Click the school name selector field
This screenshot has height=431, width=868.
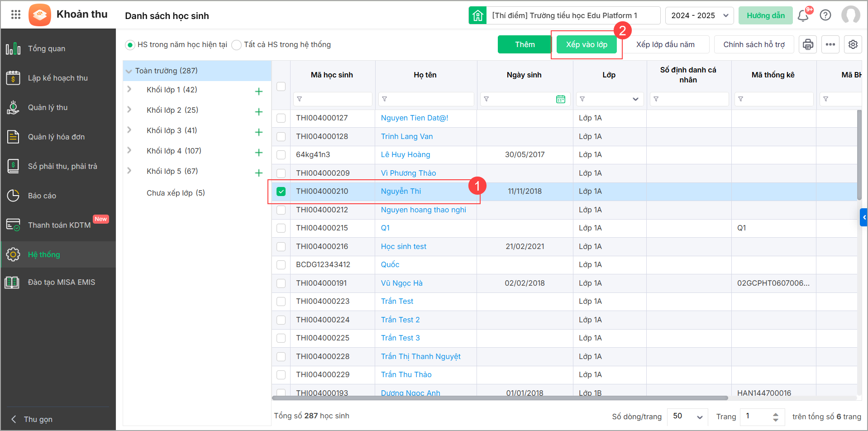[573, 15]
